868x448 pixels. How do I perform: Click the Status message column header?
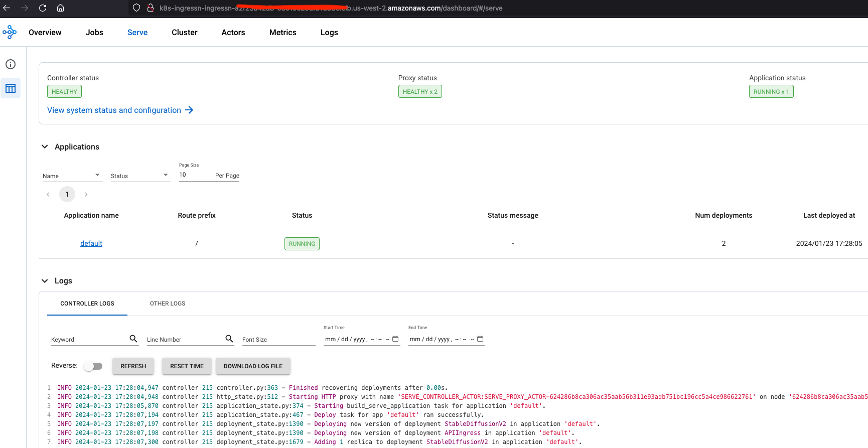coord(513,215)
